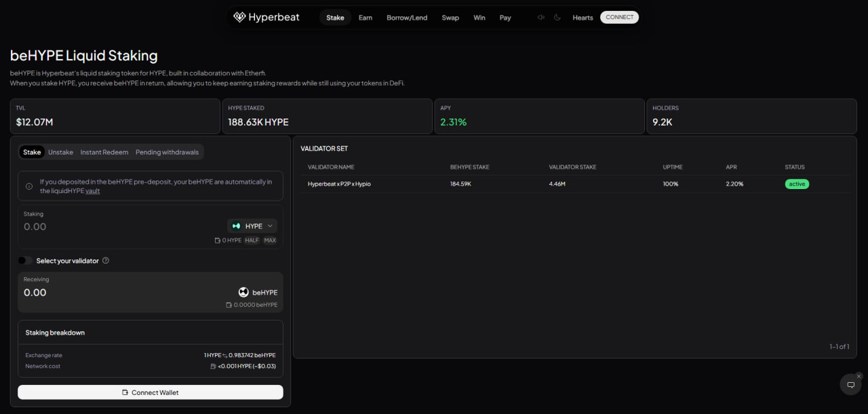The width and height of the screenshot is (868, 414).
Task: Click the Hyperbeat x P2P x Hypio validator row
Action: pyautogui.click(x=574, y=184)
